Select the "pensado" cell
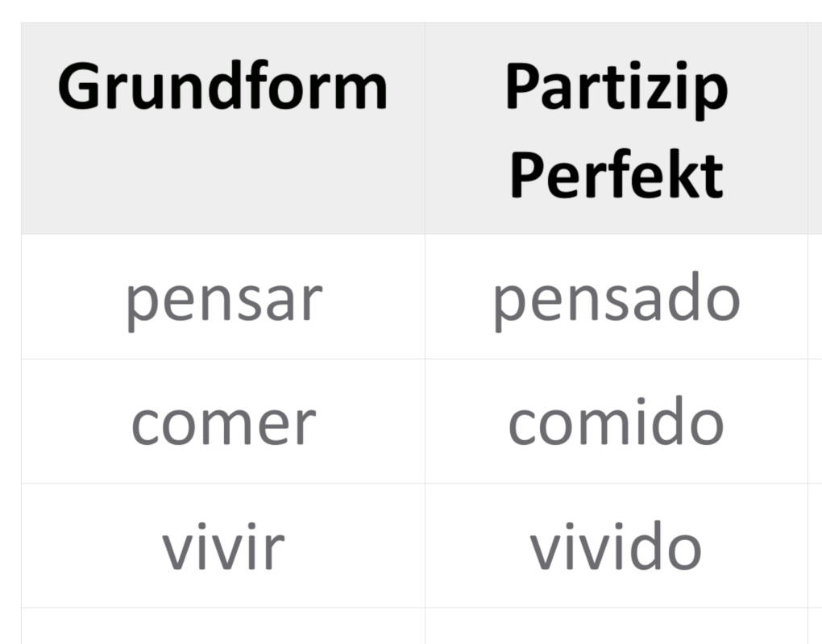The width and height of the screenshot is (822, 644). (616, 298)
